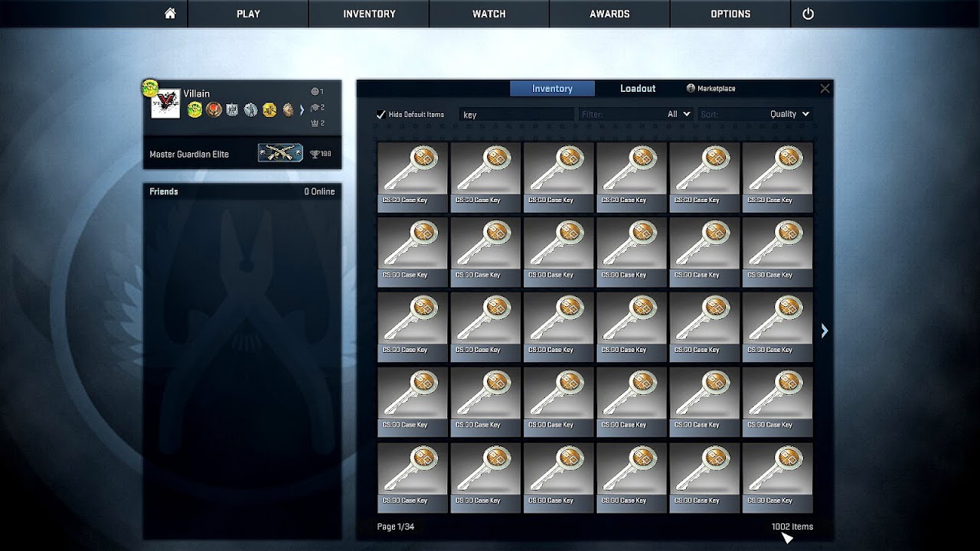This screenshot has height=551, width=980.
Task: Select Villain's avatar picture
Action: point(165,104)
